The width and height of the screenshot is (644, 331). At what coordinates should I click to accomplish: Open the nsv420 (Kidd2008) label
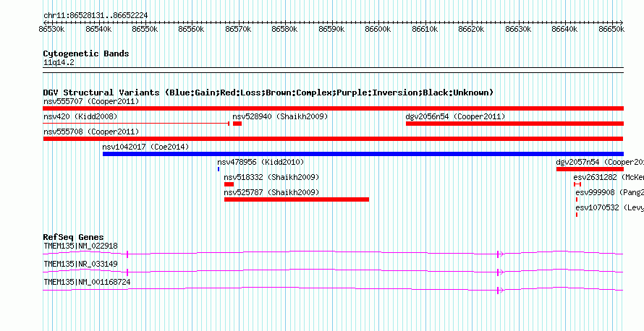80,116
